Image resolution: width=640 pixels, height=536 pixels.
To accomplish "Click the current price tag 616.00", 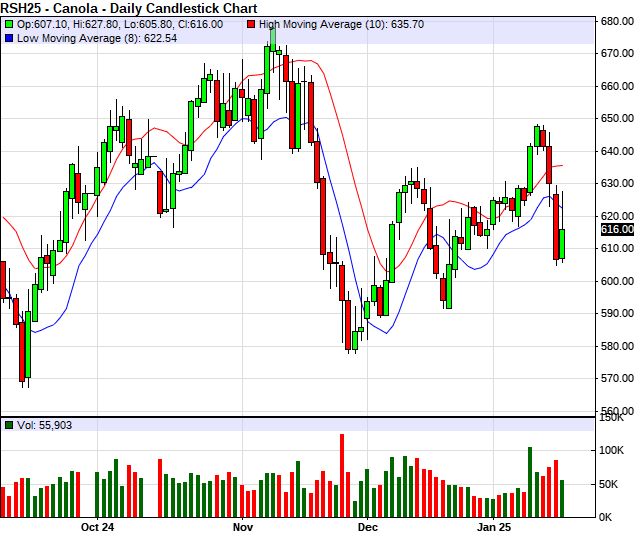I will click(x=617, y=229).
